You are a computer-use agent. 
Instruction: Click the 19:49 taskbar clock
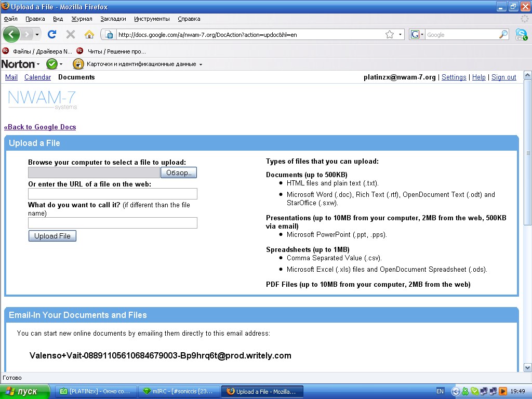click(x=518, y=391)
